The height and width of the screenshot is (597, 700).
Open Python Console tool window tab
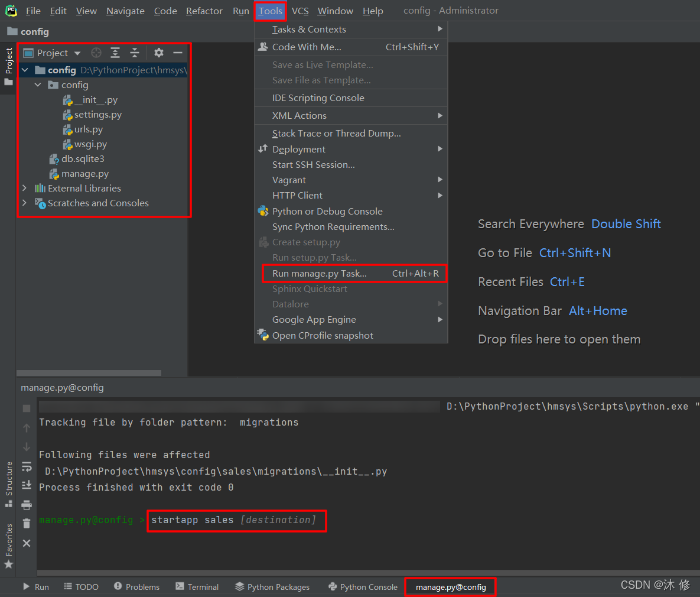click(363, 587)
